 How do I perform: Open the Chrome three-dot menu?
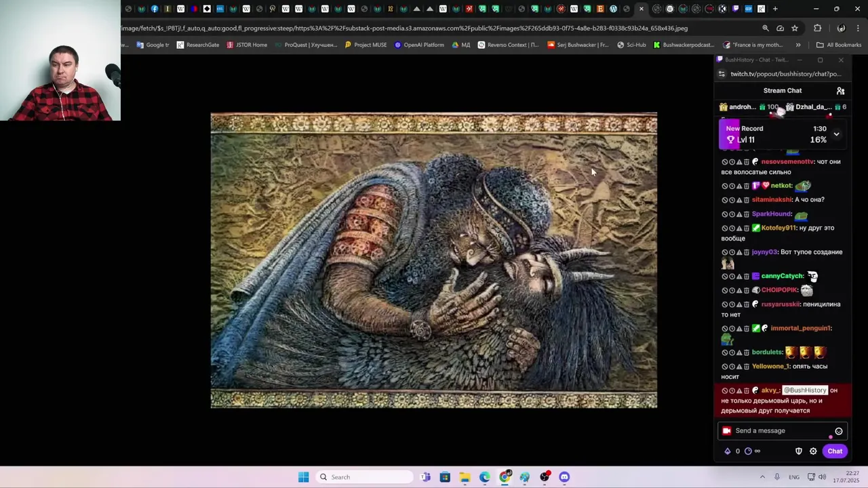click(859, 28)
